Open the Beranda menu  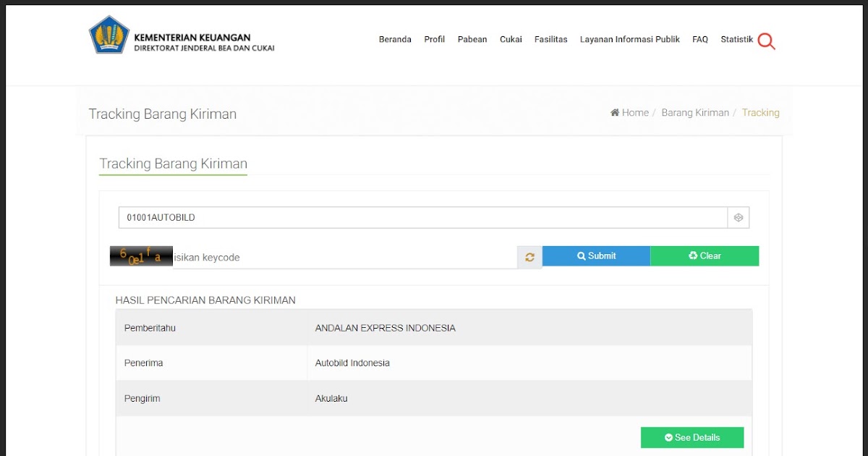[x=395, y=40]
